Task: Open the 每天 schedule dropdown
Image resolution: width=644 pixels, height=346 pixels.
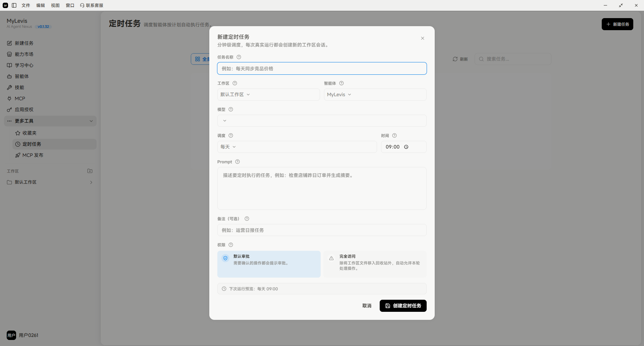Action: tap(297, 147)
